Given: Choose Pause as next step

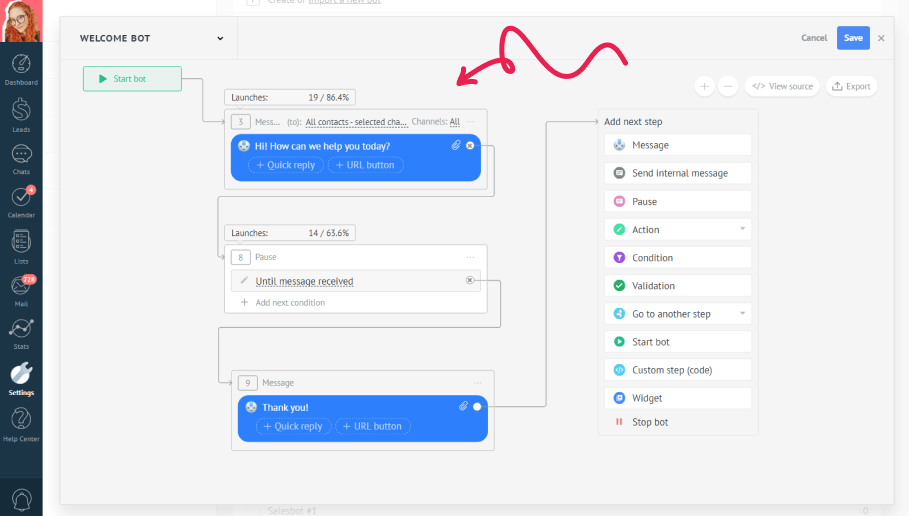Looking at the screenshot, I should [x=678, y=201].
